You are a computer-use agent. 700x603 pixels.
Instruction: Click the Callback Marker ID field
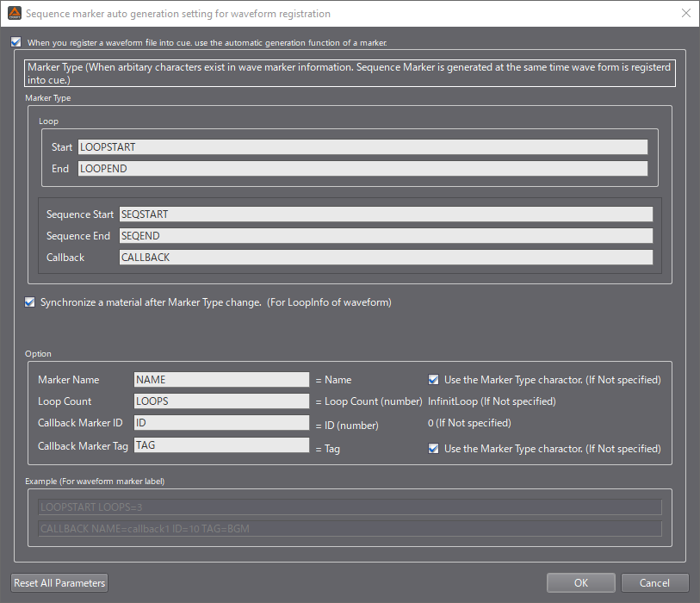(x=221, y=423)
